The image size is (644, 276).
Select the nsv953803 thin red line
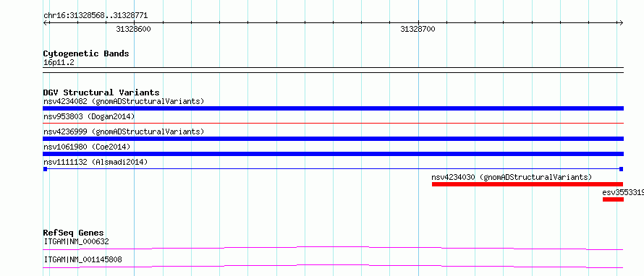[x=333, y=123]
